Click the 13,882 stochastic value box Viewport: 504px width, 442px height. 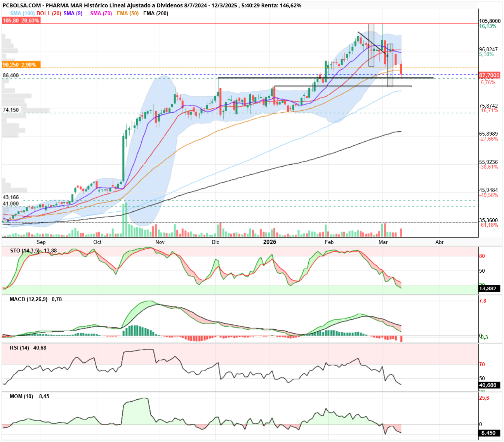489,289
